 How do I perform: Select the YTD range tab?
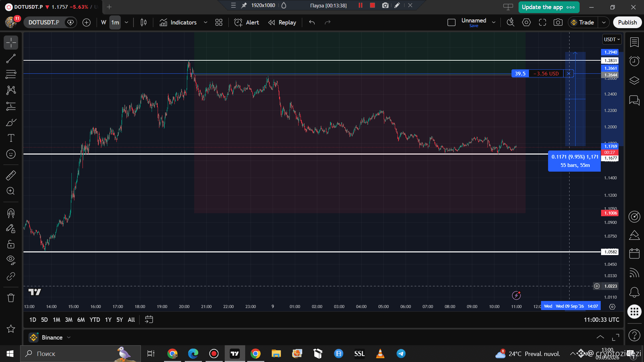click(x=95, y=320)
